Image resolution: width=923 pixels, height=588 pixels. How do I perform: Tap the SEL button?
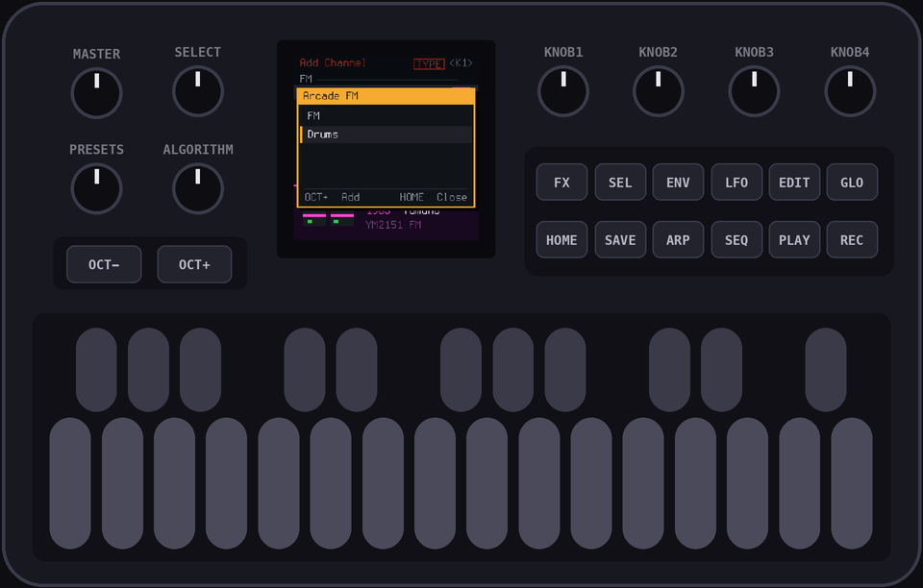[x=620, y=183]
